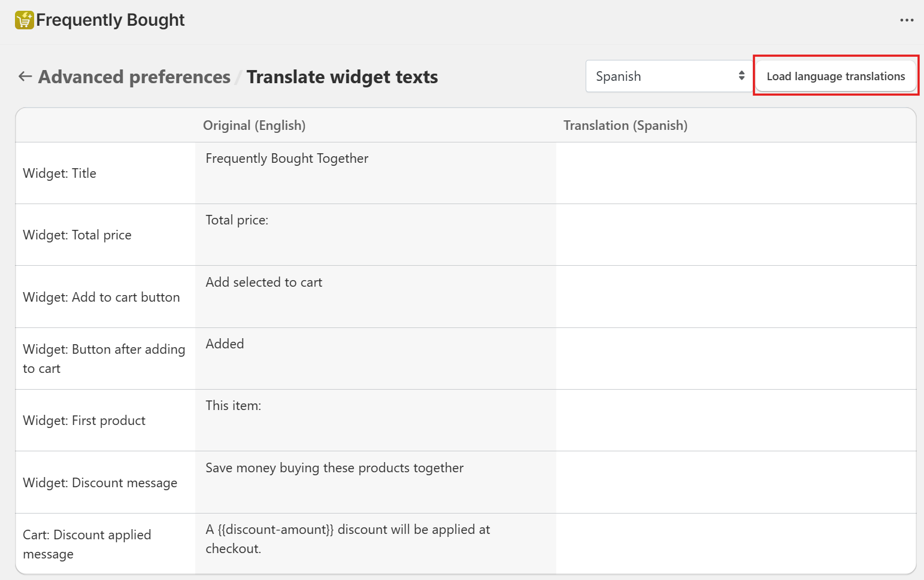Click the Translation (Spanish) column header
The width and height of the screenshot is (924, 580).
625,126
